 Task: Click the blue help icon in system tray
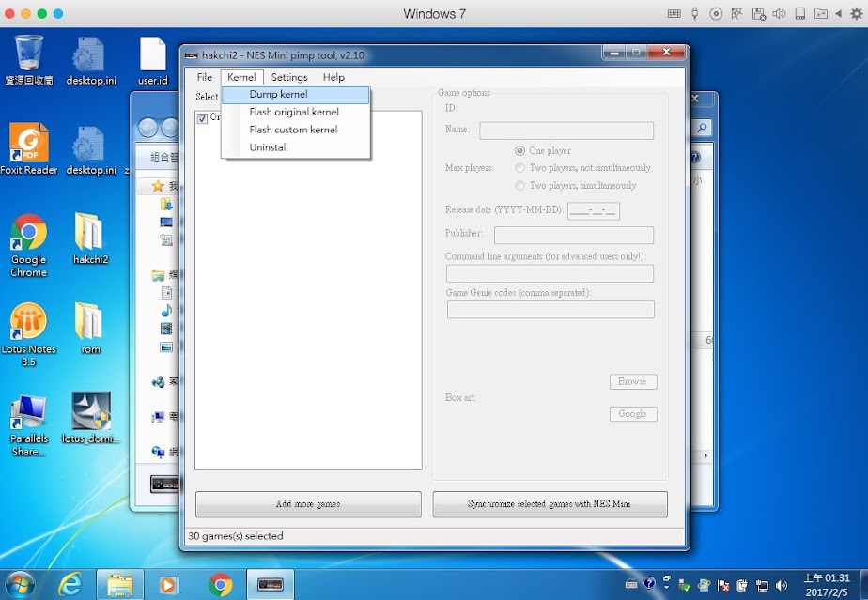(x=649, y=583)
